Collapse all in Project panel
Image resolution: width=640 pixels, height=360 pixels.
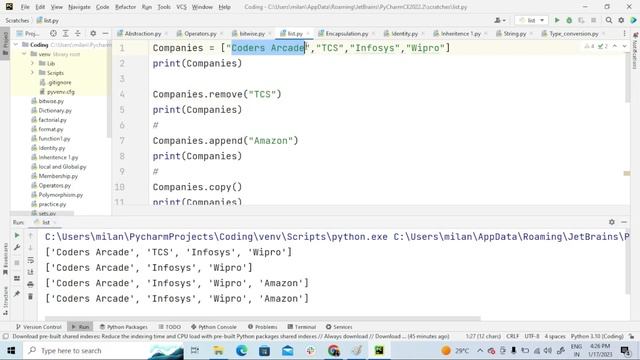pyautogui.click(x=78, y=33)
